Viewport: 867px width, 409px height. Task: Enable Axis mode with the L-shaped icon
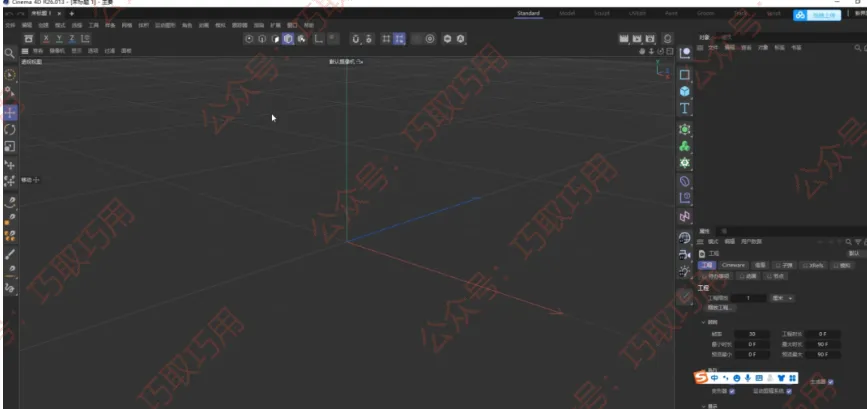(x=318, y=39)
